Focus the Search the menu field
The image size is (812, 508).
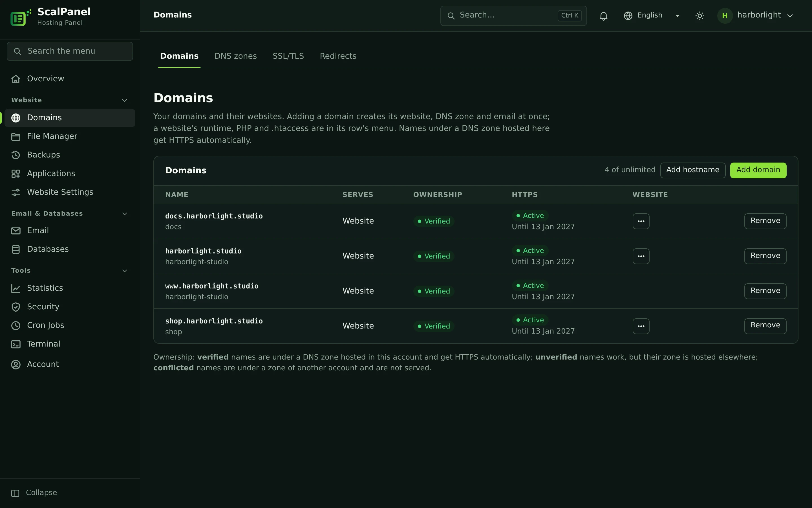(70, 51)
